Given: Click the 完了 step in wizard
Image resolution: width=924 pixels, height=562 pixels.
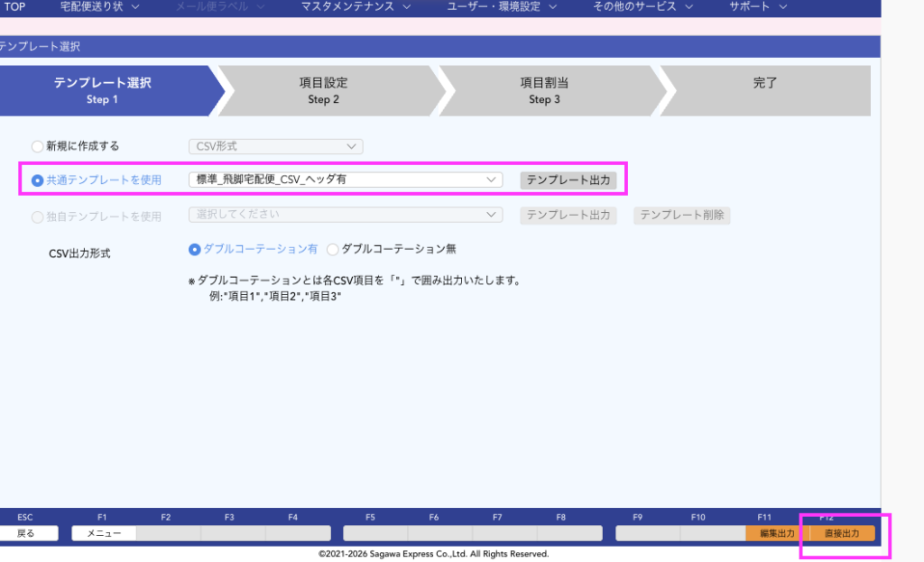Looking at the screenshot, I should click(764, 83).
